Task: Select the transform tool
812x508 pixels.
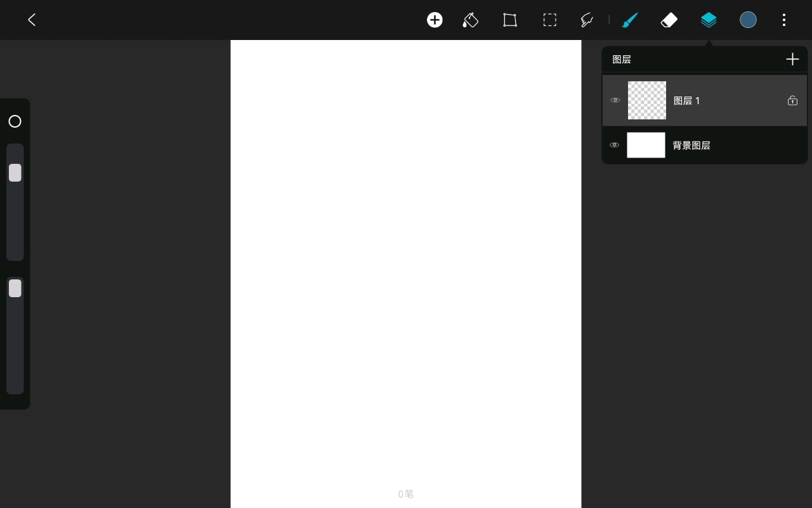Action: click(510, 20)
